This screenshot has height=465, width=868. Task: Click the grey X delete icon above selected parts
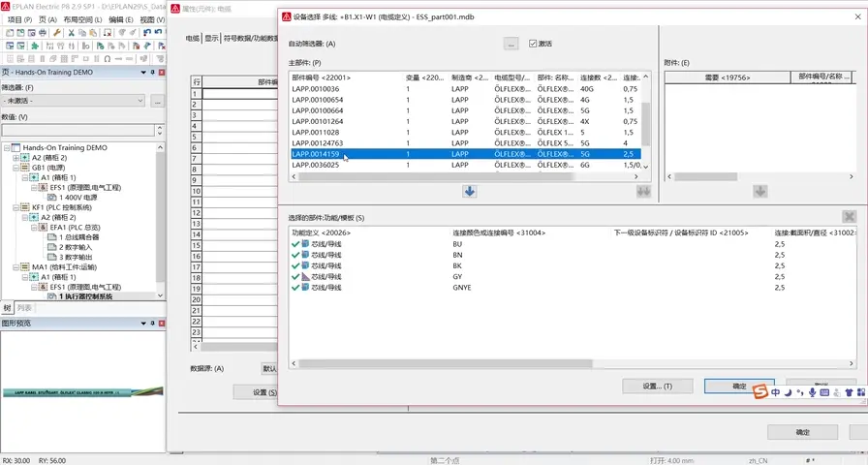pos(850,216)
